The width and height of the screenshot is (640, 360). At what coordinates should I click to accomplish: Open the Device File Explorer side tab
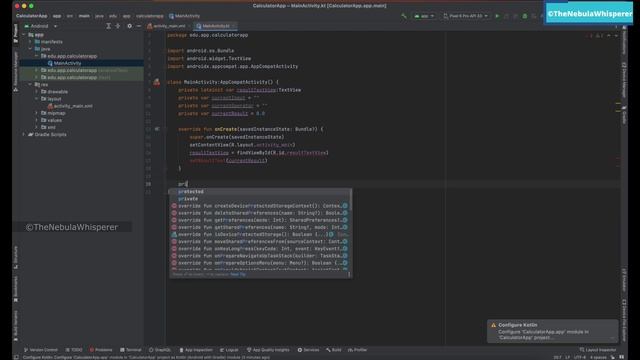pyautogui.click(x=624, y=320)
